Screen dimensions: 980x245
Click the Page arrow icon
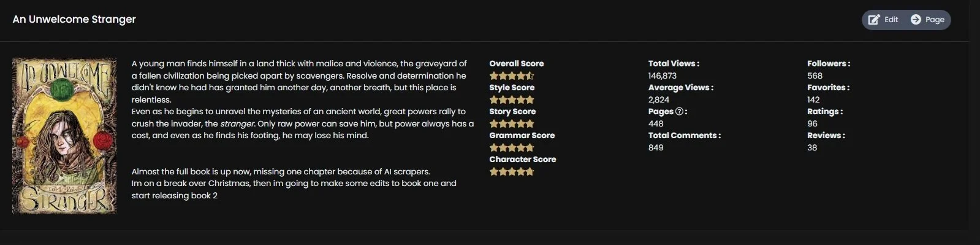click(x=916, y=20)
